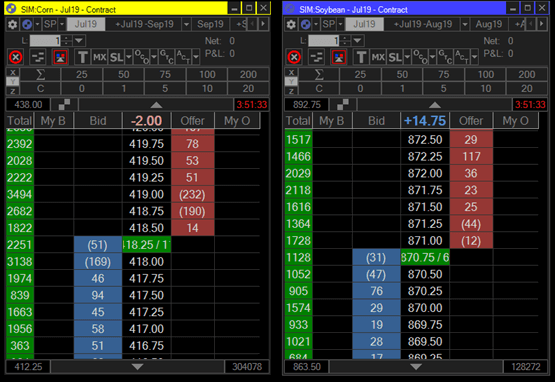Click recenter ladder icon in Corn window

click(64, 104)
